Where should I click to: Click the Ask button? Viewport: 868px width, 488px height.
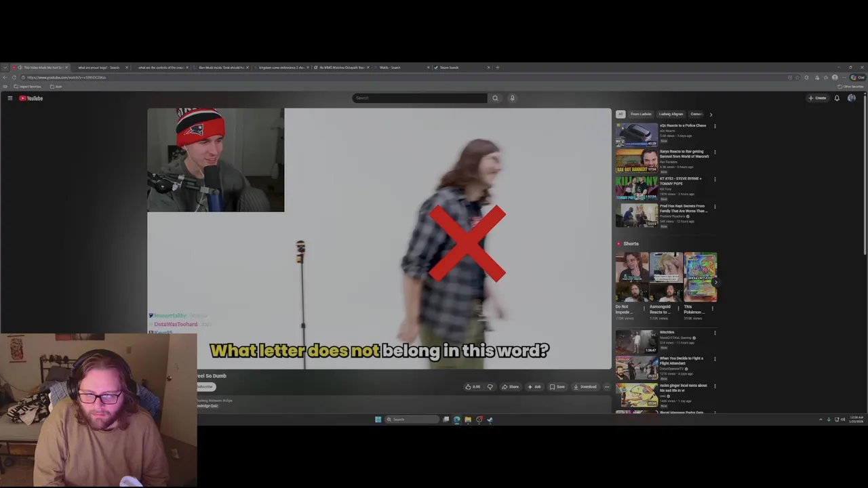(x=534, y=387)
